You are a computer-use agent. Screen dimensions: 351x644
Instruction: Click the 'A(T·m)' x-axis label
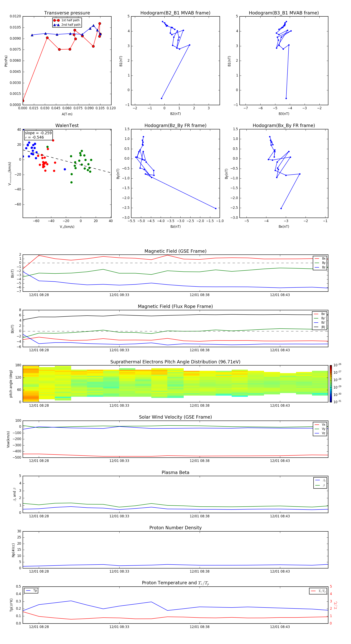pos(67,114)
